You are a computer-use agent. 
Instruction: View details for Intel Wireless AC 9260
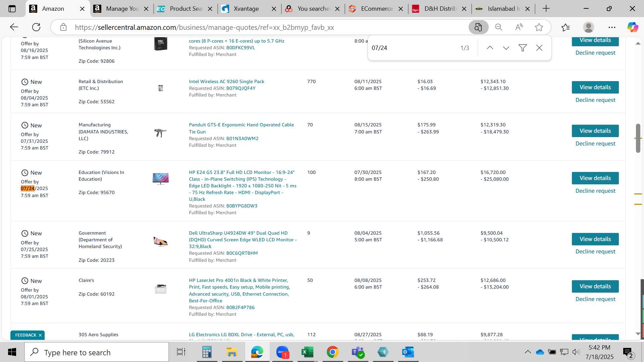(x=595, y=87)
